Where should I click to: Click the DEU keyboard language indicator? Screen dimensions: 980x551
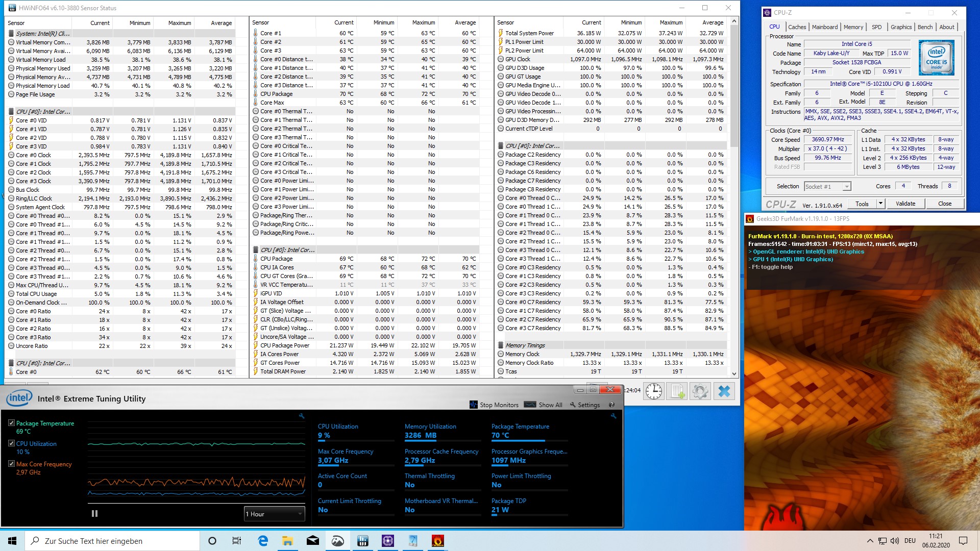910,541
